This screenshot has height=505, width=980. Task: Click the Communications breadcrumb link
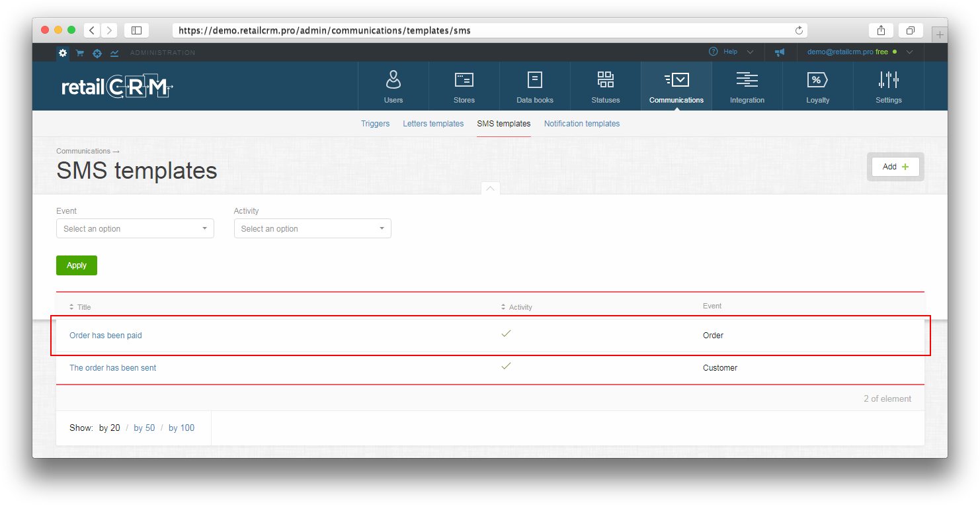coord(83,151)
